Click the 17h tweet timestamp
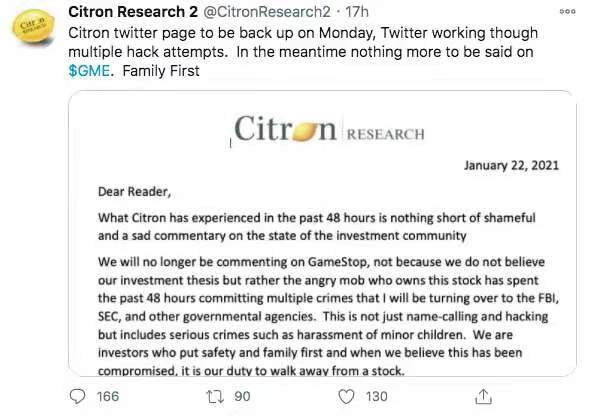This screenshot has height=416, width=591. [x=357, y=12]
